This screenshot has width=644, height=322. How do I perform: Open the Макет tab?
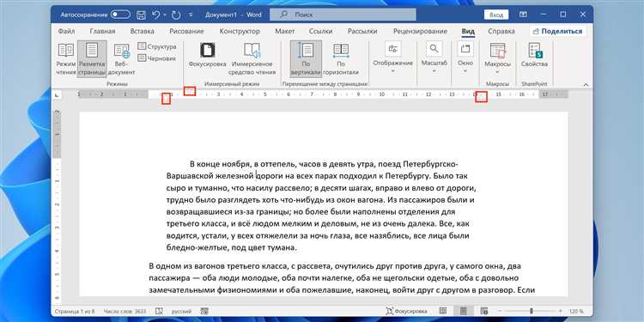pos(285,31)
